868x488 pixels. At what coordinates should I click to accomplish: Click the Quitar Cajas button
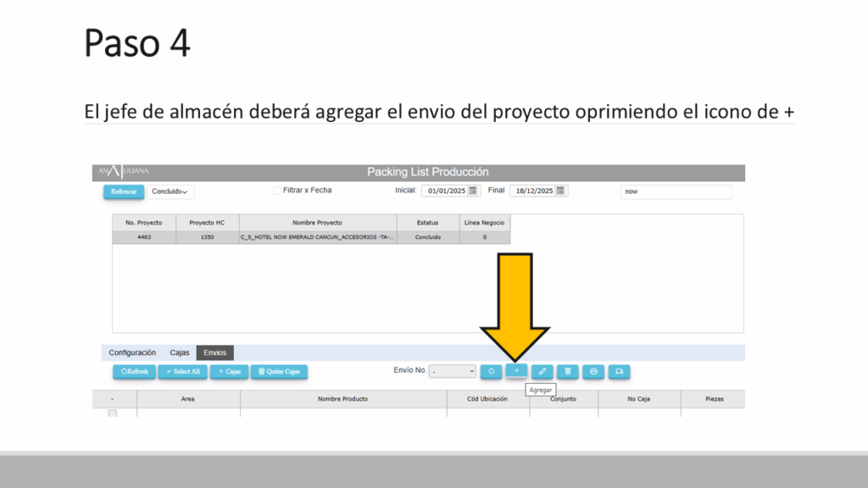tap(279, 371)
